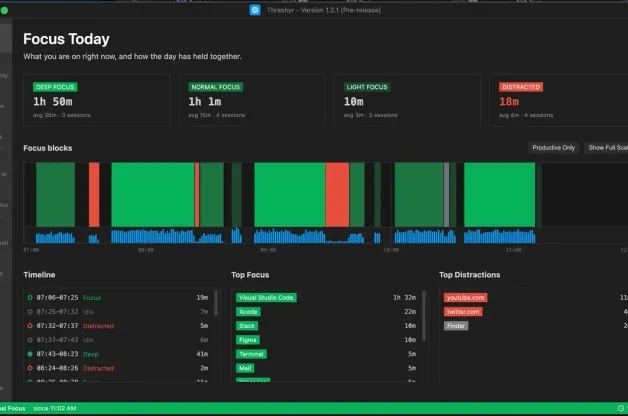Image resolution: width=628 pixels, height=416 pixels.
Task: Select the last bright green block near 11:00
Action: [x=499, y=195]
